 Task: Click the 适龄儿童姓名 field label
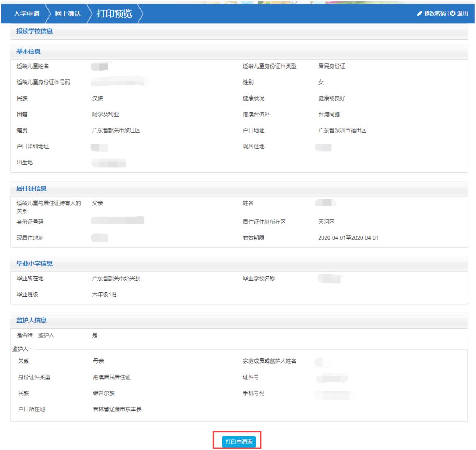(x=32, y=66)
